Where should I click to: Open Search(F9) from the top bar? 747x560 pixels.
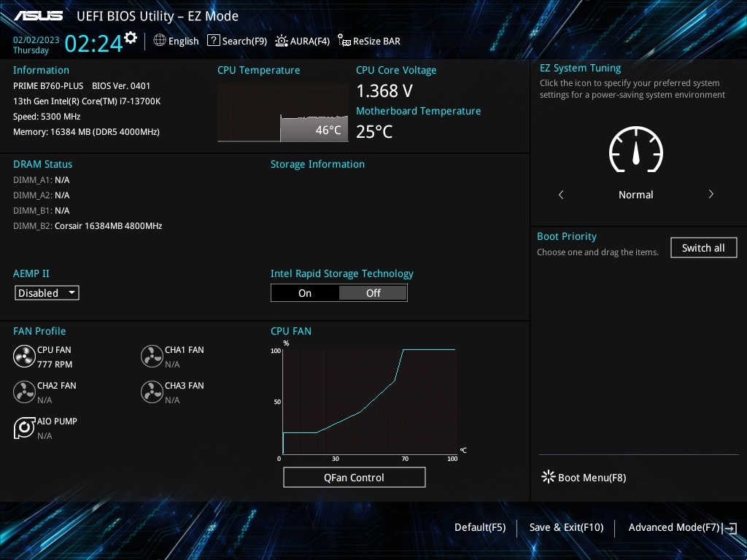(237, 41)
